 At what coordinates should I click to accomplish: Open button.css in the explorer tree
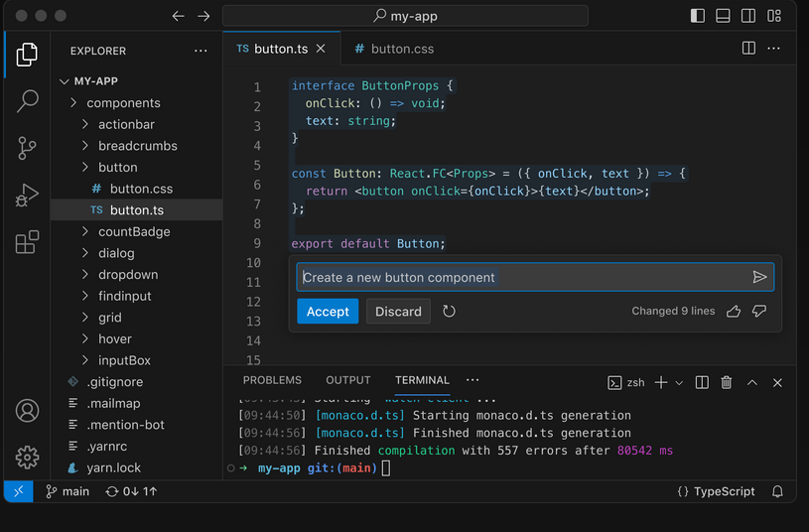pyautogui.click(x=137, y=189)
